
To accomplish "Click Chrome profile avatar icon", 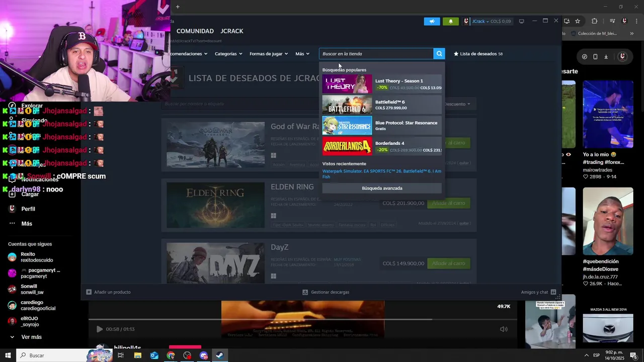I will 624,21.
